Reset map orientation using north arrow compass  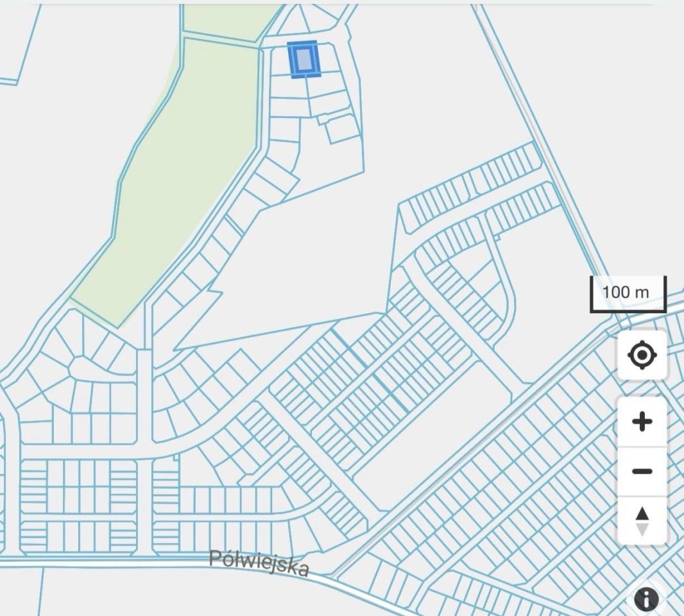tap(642, 521)
